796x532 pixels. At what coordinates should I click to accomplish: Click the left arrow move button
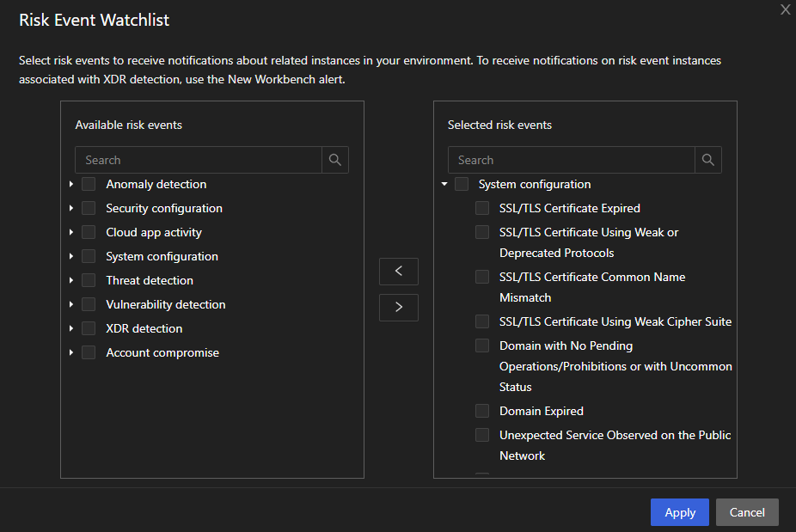coord(398,271)
